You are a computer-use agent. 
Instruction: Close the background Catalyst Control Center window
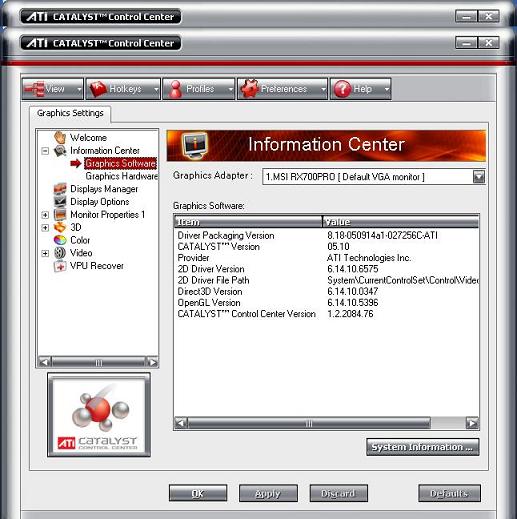tap(488, 16)
